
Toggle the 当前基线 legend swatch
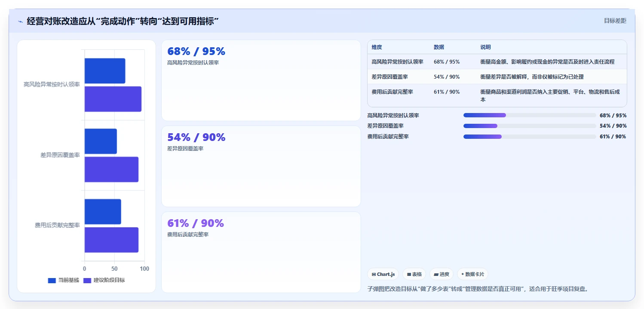[52, 280]
